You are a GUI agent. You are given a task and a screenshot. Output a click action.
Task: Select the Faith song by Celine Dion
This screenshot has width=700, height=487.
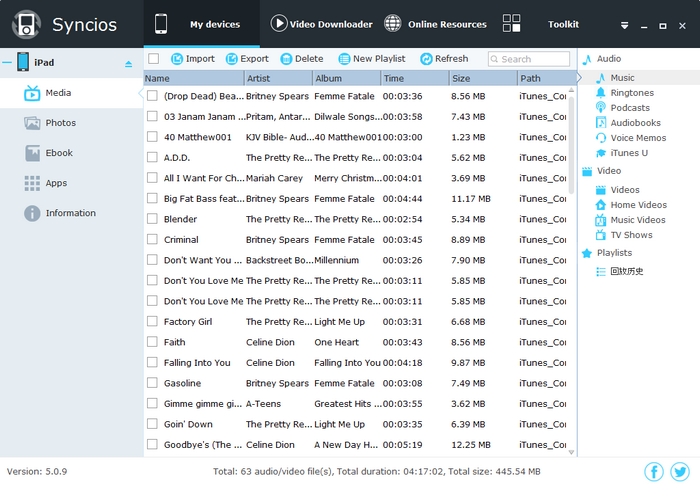pyautogui.click(x=357, y=342)
